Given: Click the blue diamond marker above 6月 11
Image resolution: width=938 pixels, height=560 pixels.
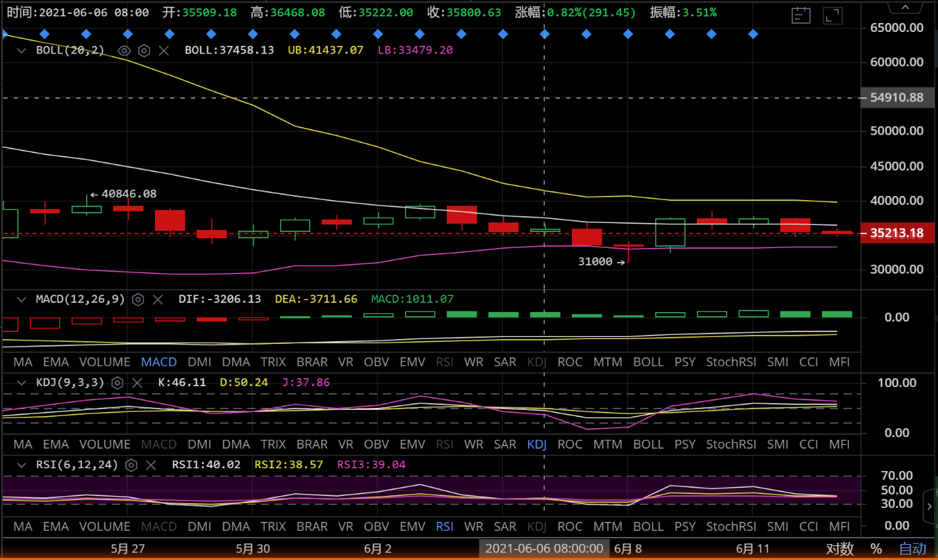Looking at the screenshot, I should [753, 34].
